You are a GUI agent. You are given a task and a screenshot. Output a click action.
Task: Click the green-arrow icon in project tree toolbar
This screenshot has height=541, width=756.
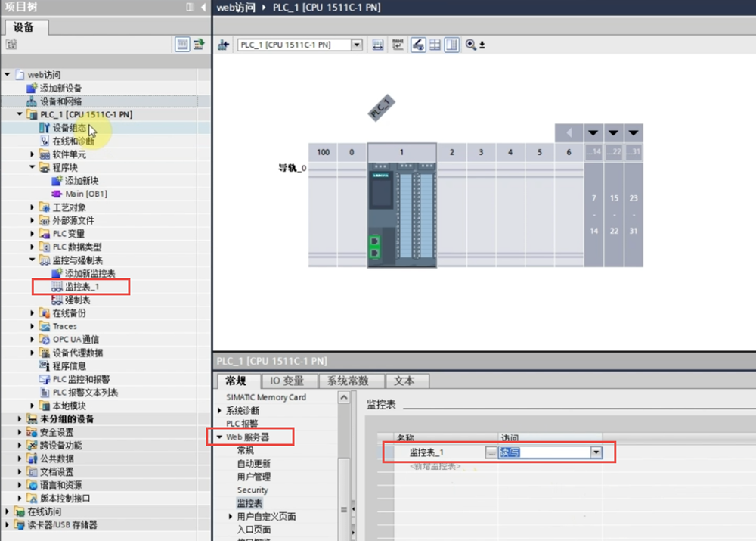pos(199,45)
